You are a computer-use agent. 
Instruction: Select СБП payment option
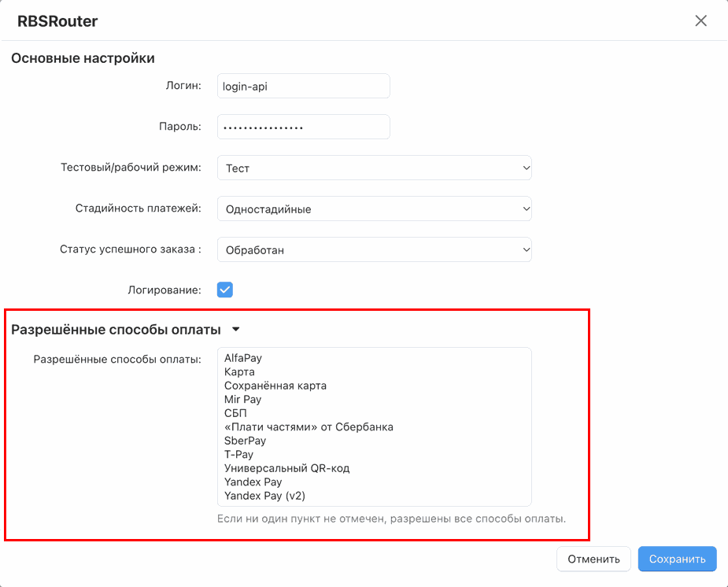tap(374, 413)
